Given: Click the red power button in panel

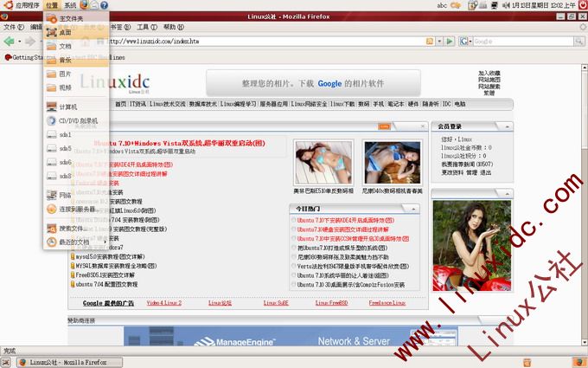Looking at the screenshot, I should click(580, 5).
